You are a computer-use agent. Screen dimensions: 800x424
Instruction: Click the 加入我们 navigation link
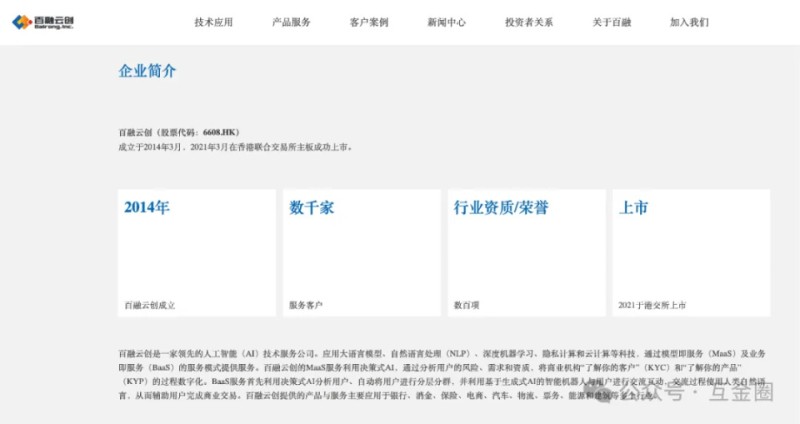click(689, 22)
